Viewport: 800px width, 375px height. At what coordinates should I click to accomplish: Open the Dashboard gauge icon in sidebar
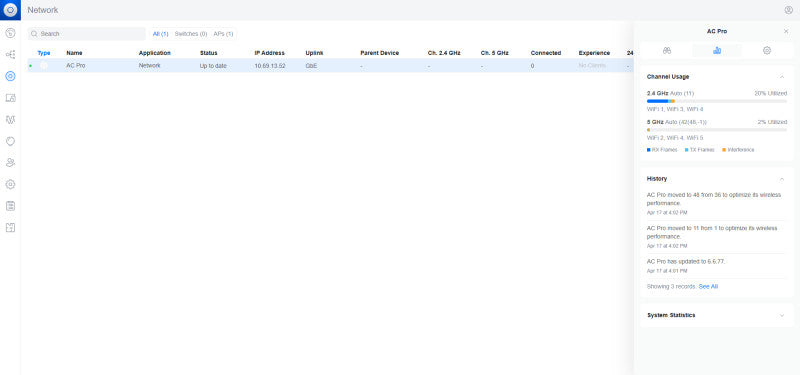coord(10,33)
